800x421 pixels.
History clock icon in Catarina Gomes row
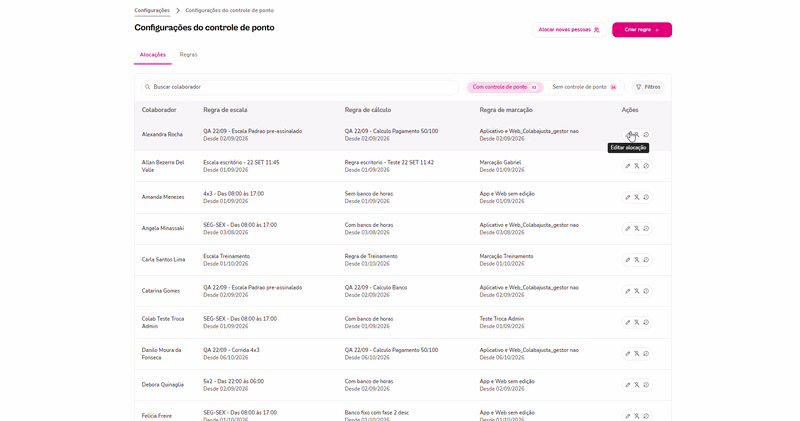(646, 291)
